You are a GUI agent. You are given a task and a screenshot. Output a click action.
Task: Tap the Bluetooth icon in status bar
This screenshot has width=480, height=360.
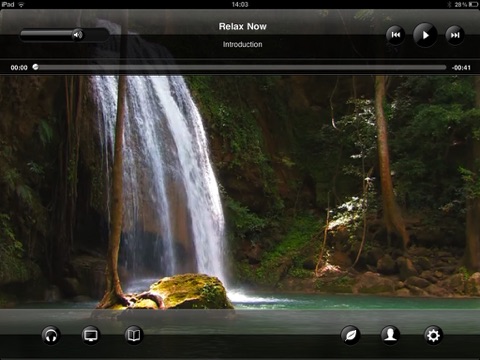point(449,4)
